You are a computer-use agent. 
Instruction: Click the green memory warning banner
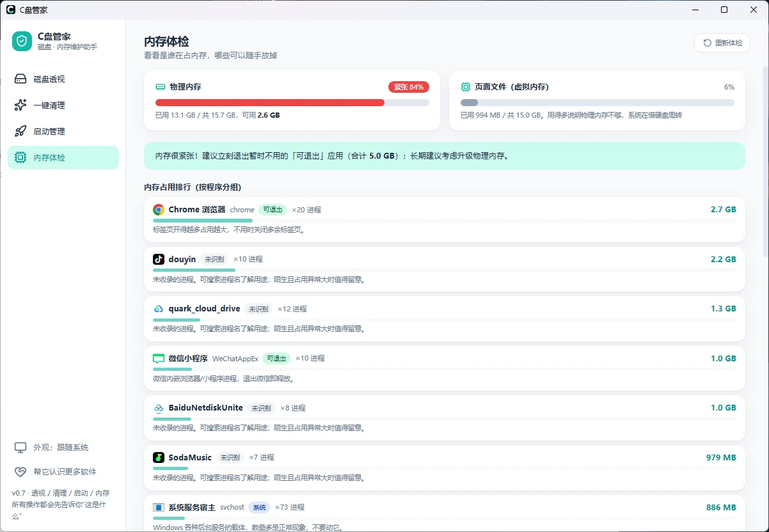click(445, 156)
